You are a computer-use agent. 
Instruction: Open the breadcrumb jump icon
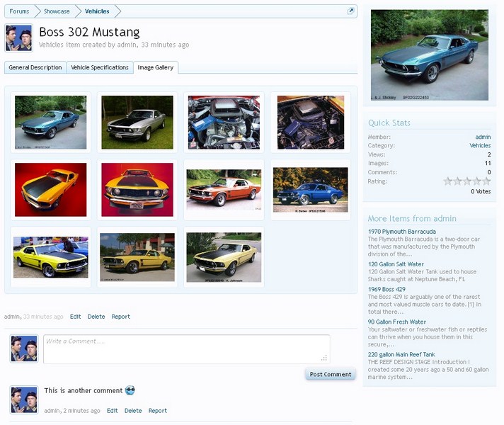coord(350,11)
